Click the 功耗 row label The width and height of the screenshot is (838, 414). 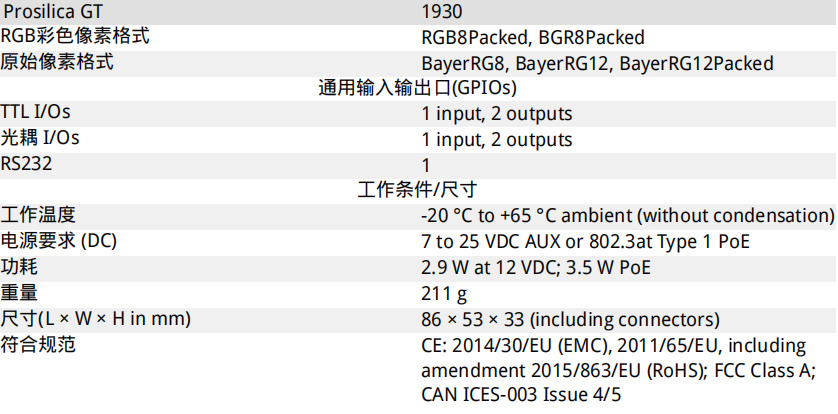pyautogui.click(x=20, y=266)
